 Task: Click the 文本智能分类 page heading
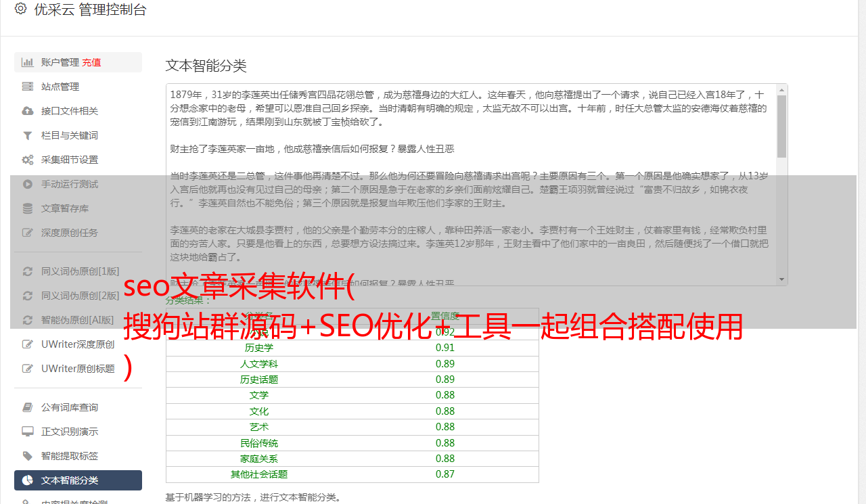[x=206, y=66]
